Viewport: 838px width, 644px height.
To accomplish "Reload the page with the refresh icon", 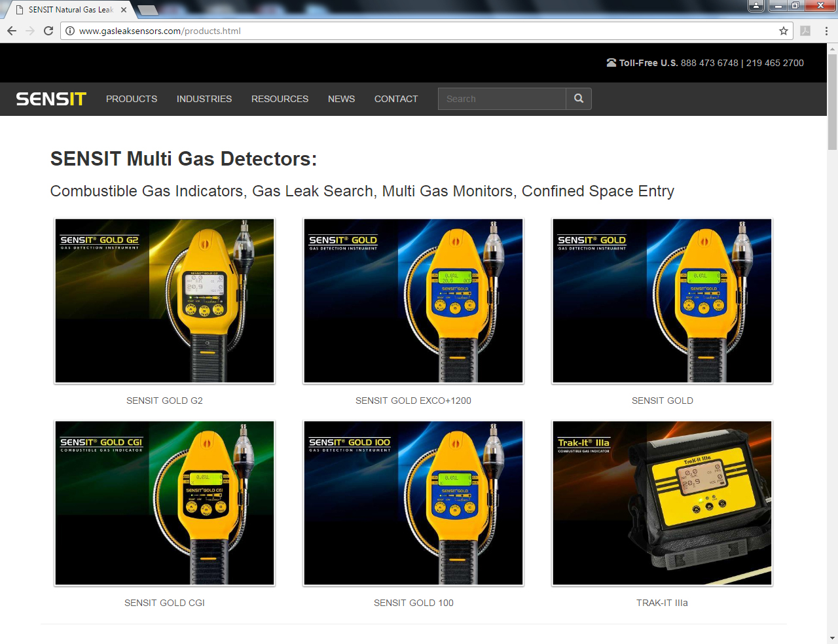I will [48, 31].
